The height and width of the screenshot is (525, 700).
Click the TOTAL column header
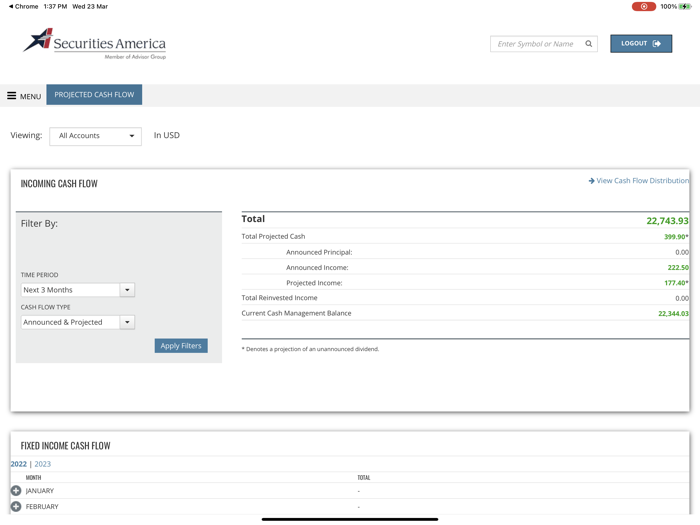pos(363,478)
